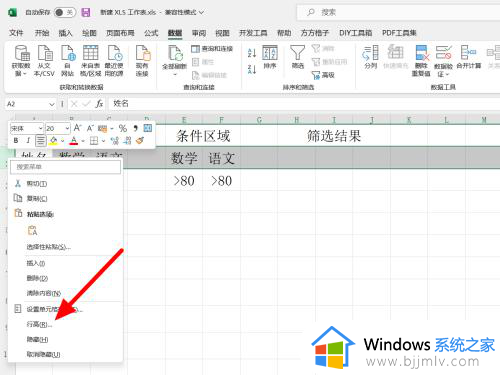Image resolution: width=500 pixels, height=375 pixels.
Task: Click the formula bar showing 姓名
Action: (303, 104)
